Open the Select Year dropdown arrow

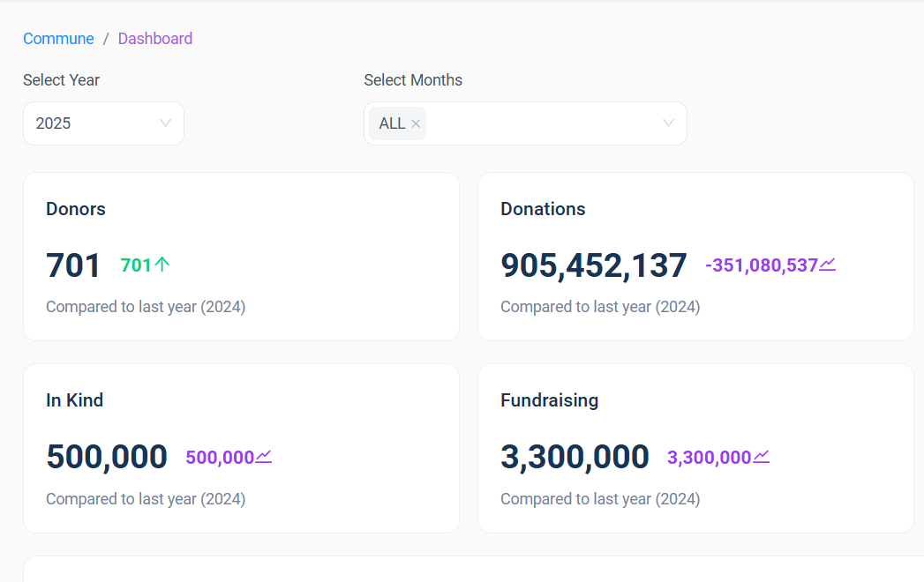pyautogui.click(x=165, y=123)
